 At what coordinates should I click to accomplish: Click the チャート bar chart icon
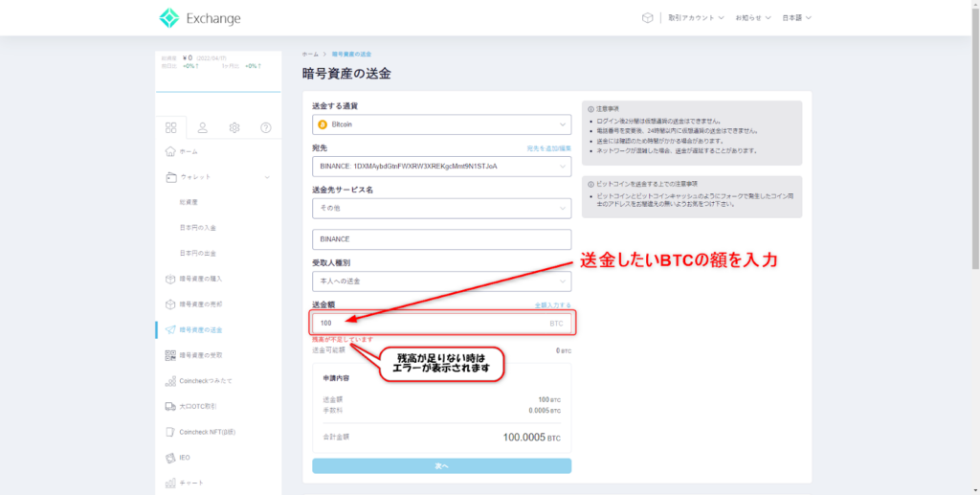tap(170, 484)
